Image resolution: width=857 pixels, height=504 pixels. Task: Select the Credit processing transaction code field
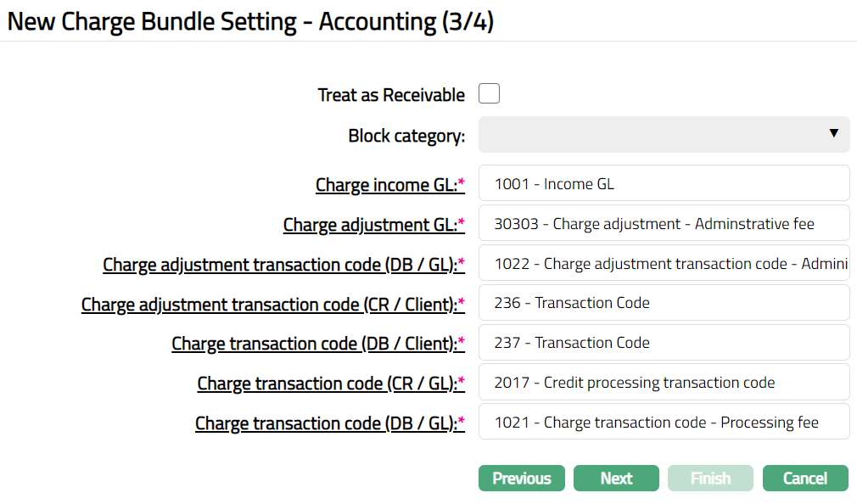[664, 383]
